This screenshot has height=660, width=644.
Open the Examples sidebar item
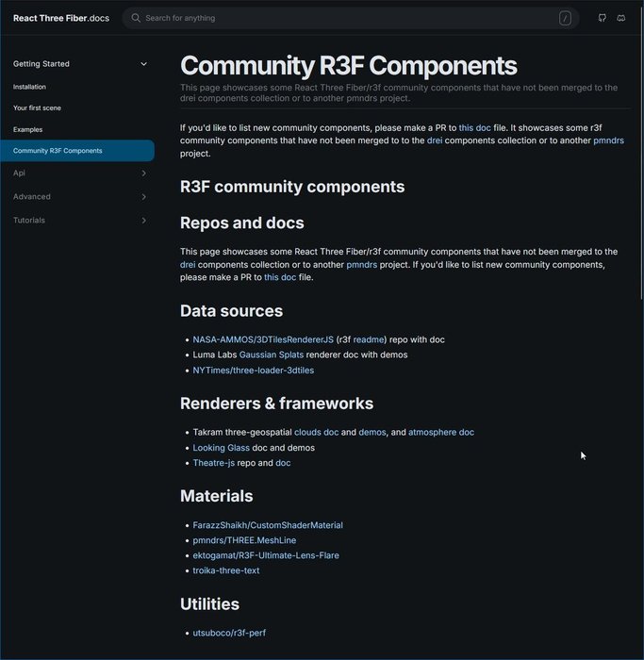coord(27,129)
